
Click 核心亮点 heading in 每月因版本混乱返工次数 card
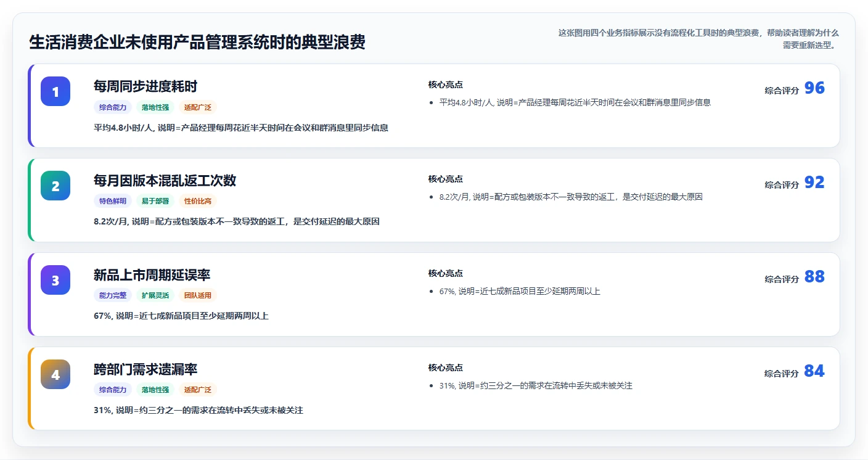coord(446,179)
